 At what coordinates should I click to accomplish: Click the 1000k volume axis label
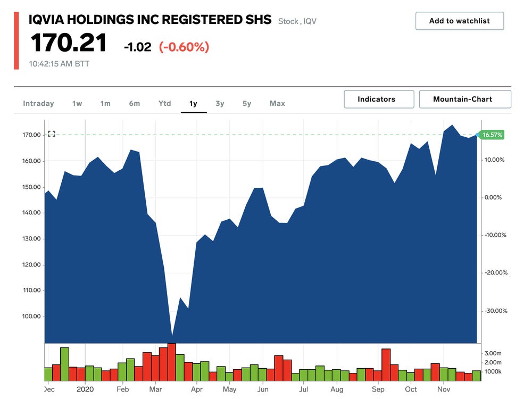493,371
